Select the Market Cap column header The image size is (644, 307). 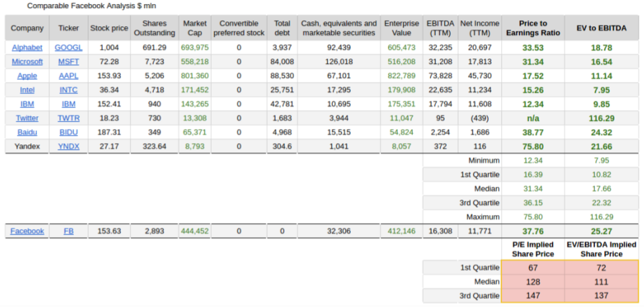pos(195,28)
